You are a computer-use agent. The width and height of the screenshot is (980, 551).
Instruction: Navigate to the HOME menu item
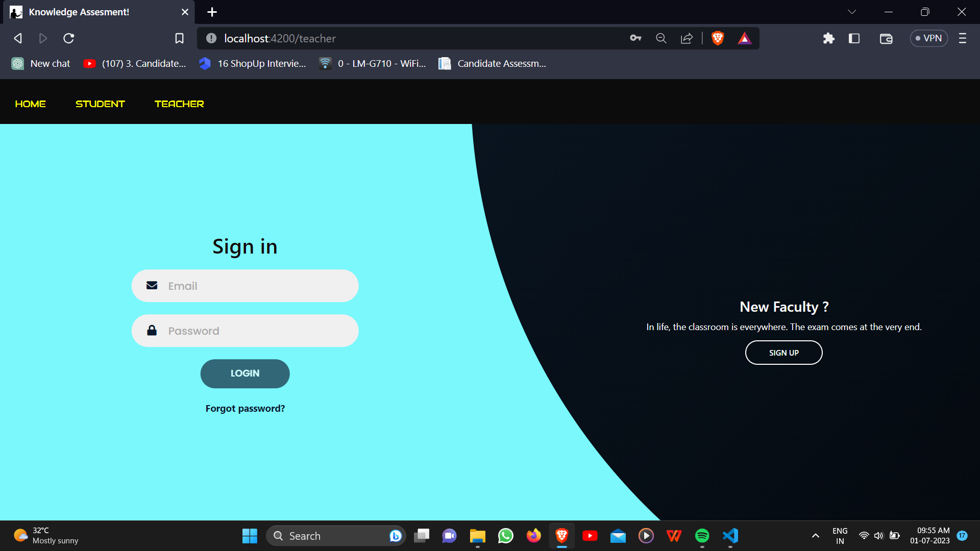(30, 103)
